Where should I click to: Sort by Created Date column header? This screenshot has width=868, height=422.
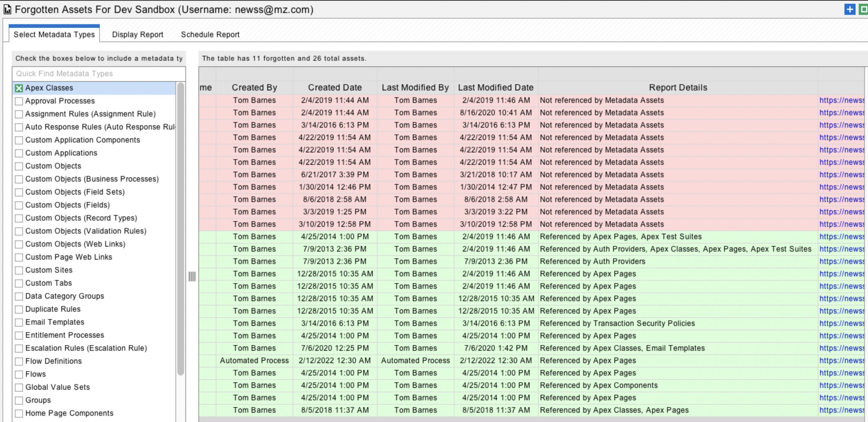coord(334,88)
